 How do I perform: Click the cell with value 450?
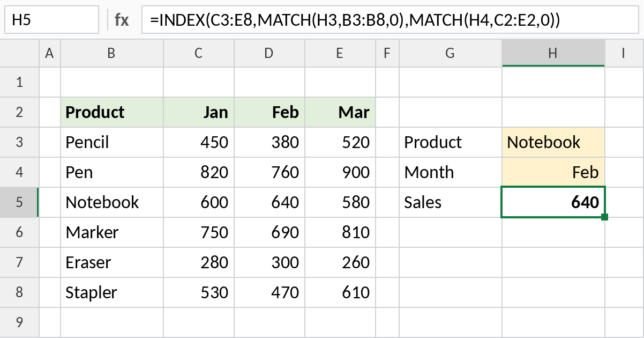[199, 142]
